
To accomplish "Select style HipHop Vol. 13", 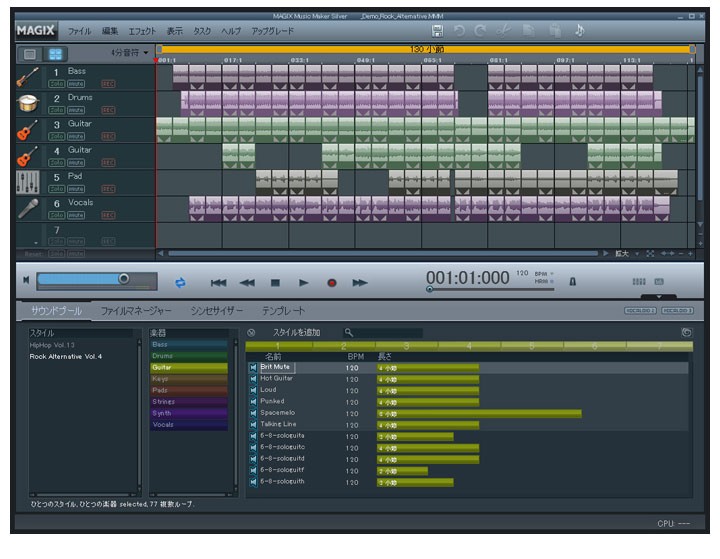I will (x=52, y=345).
